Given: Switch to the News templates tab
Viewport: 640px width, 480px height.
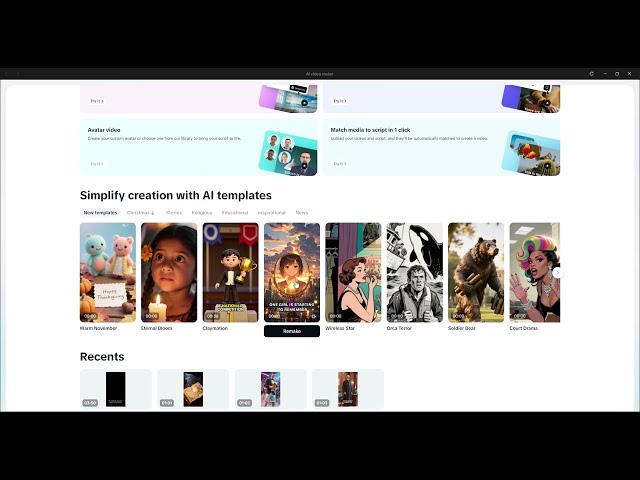Looking at the screenshot, I should pyautogui.click(x=302, y=213).
